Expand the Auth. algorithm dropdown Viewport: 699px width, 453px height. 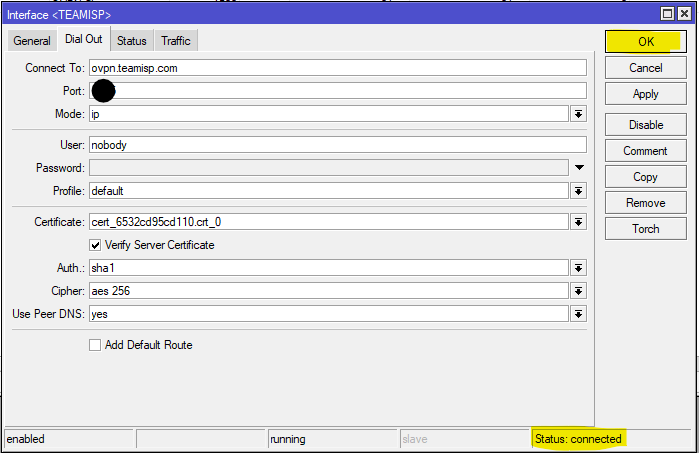pyautogui.click(x=578, y=268)
